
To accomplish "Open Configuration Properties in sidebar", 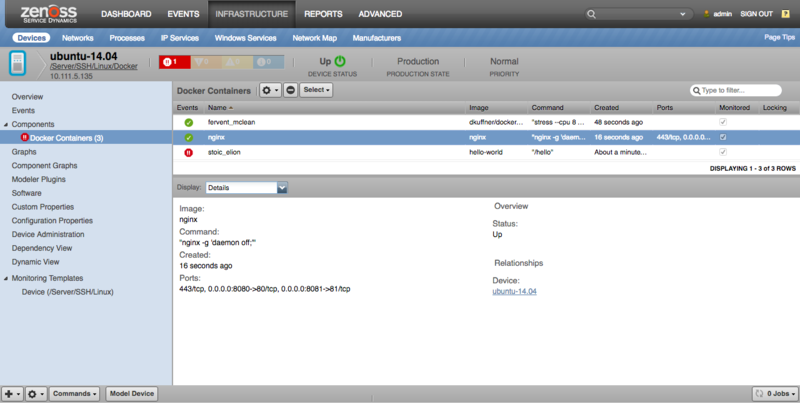I will click(x=52, y=221).
